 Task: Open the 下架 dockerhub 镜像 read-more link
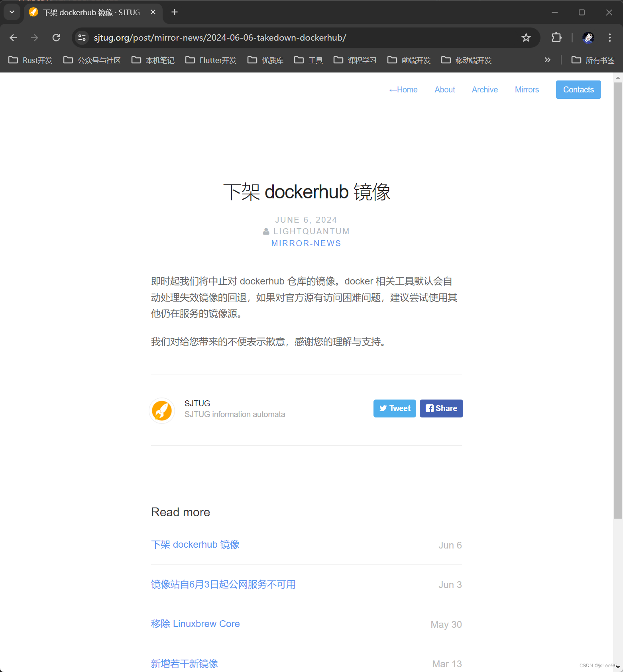(195, 545)
